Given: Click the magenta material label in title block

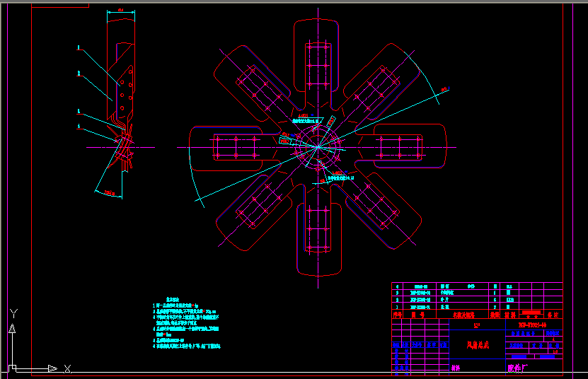Looking at the screenshot, I should pos(455,368).
